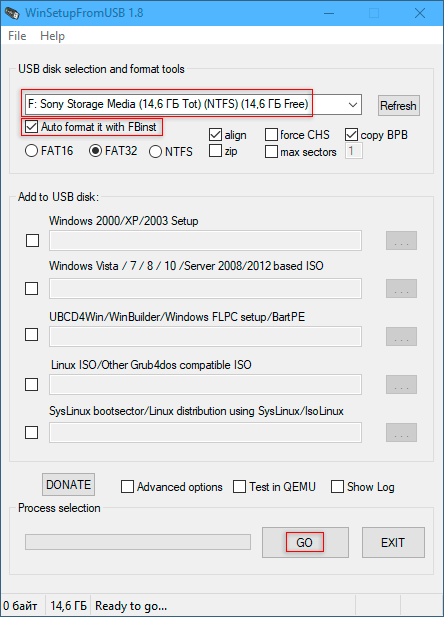The height and width of the screenshot is (617, 444).
Task: Click the Refresh button
Action: click(x=399, y=105)
